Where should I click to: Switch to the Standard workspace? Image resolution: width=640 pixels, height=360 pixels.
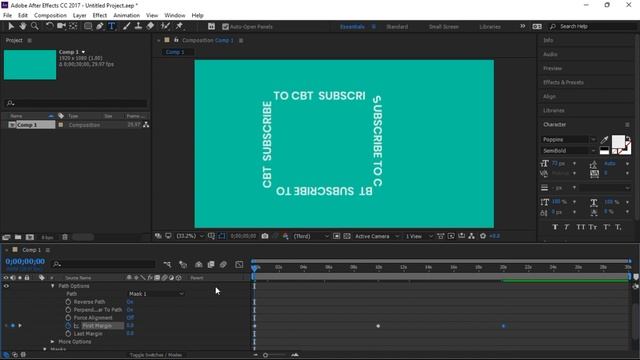(397, 27)
